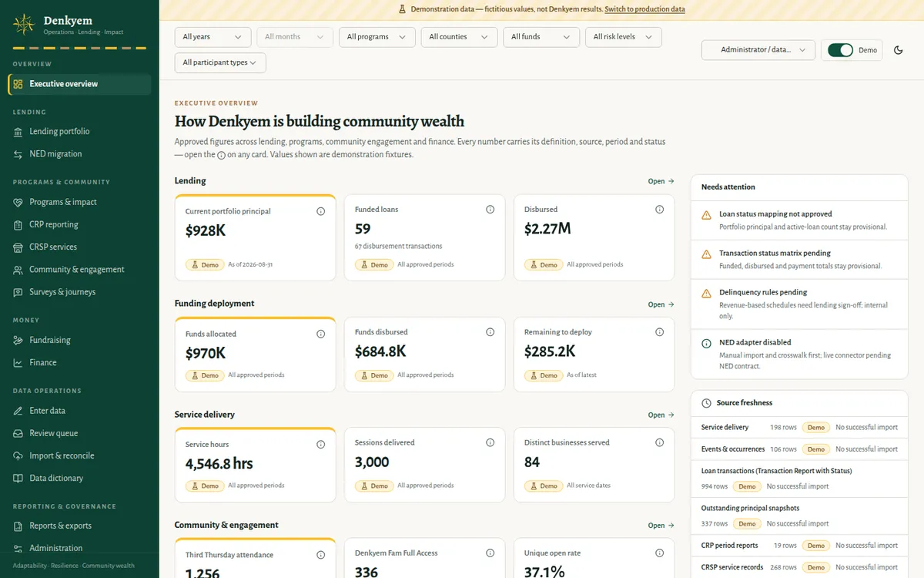The width and height of the screenshot is (924, 578).
Task: Click Switch to production data link
Action: coord(644,9)
